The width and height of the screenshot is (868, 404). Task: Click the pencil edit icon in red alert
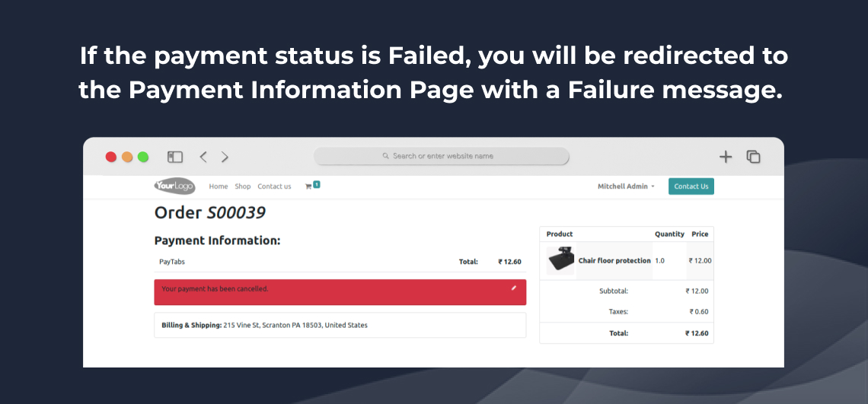pos(514,288)
